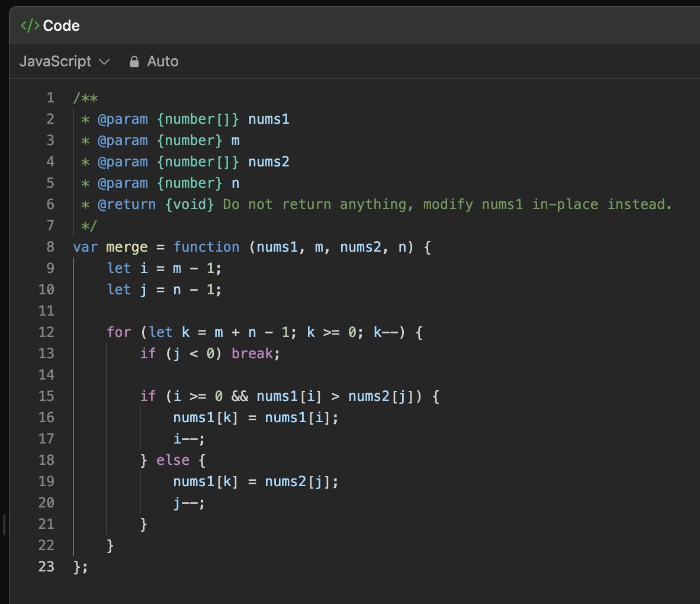Click the Code panel brackets icon

coord(30,26)
